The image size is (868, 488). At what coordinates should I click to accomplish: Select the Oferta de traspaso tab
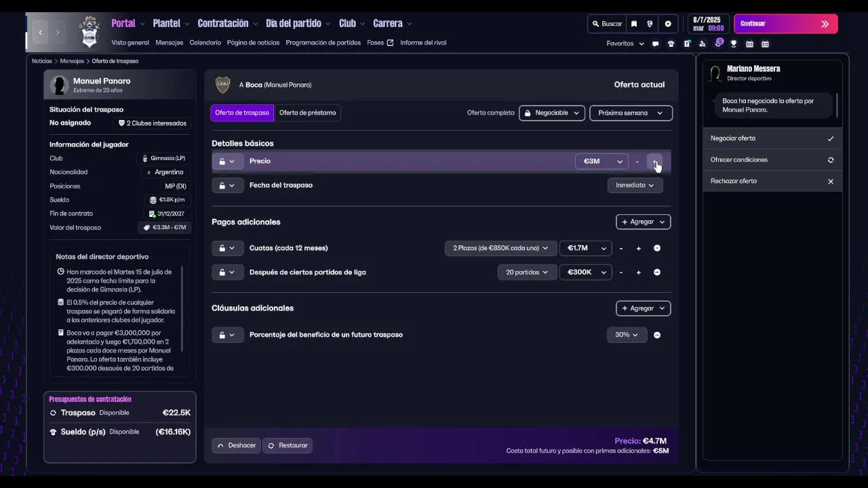coord(242,113)
